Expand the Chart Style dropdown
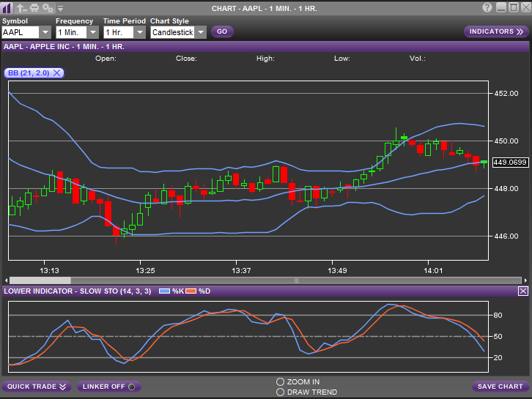This screenshot has width=532, height=399. (200, 32)
